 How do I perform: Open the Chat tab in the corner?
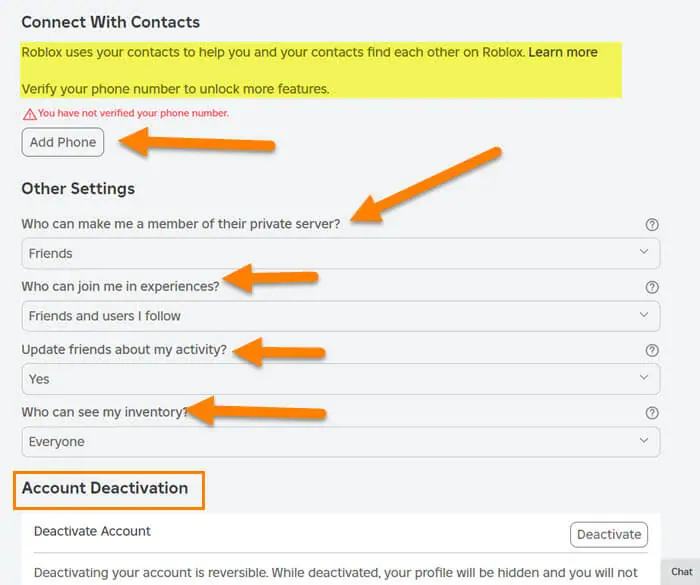[682, 572]
